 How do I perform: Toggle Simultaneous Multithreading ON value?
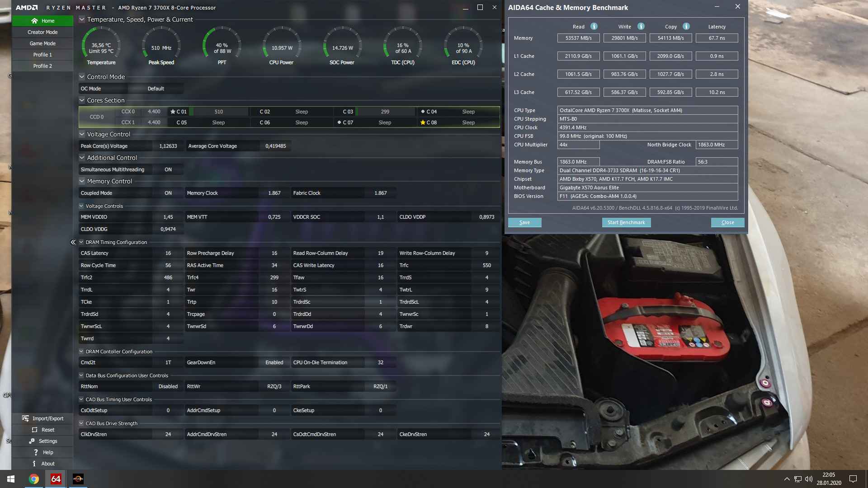tap(168, 169)
